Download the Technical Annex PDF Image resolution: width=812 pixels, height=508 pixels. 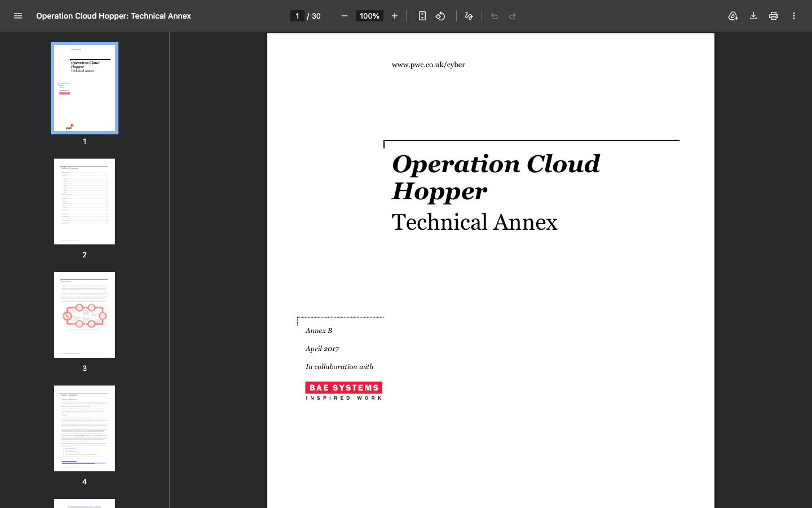[753, 16]
